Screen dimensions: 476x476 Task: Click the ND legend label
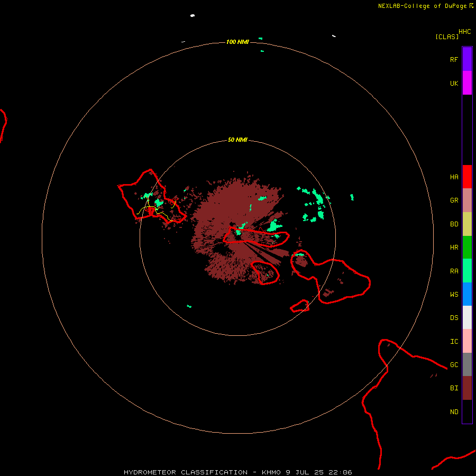454,412
